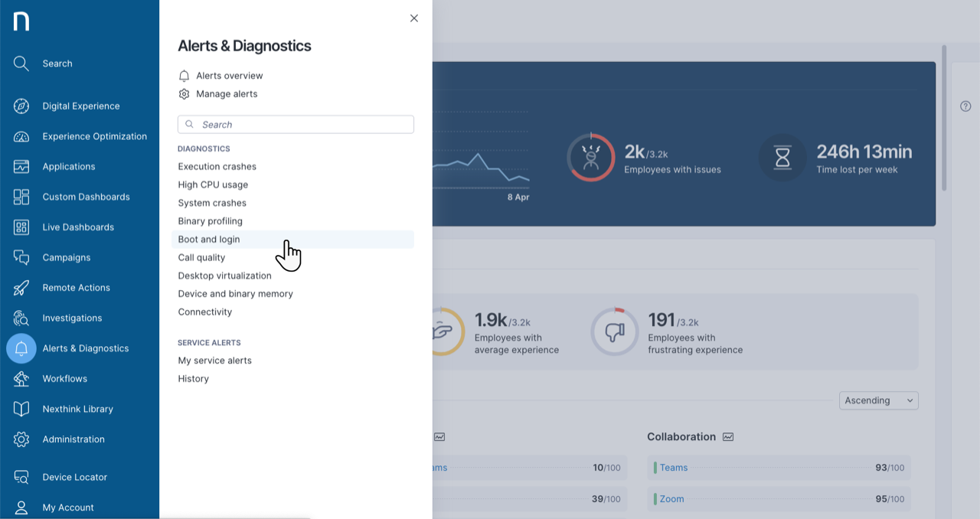
Task: Open Remote Actions
Action: [x=74, y=287]
